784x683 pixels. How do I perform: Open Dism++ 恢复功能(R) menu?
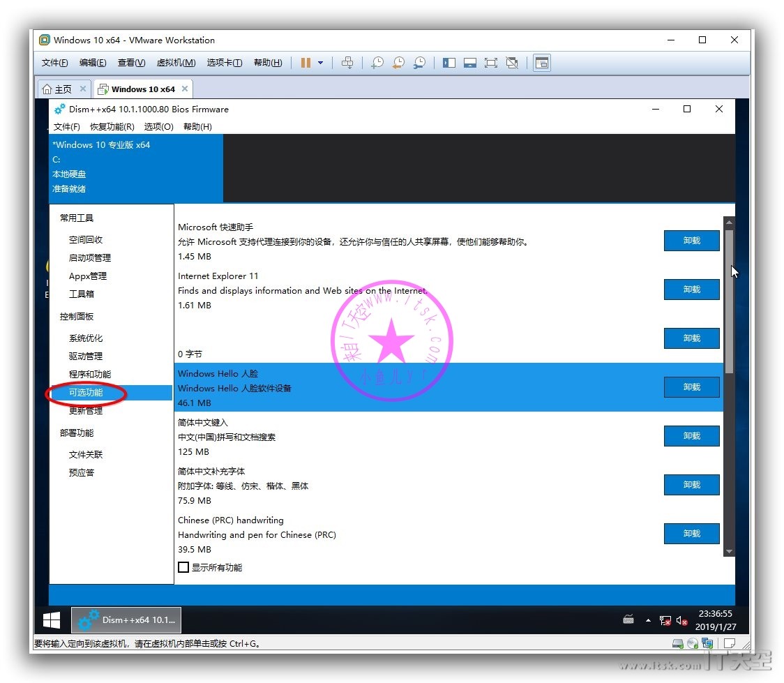pyautogui.click(x=112, y=126)
